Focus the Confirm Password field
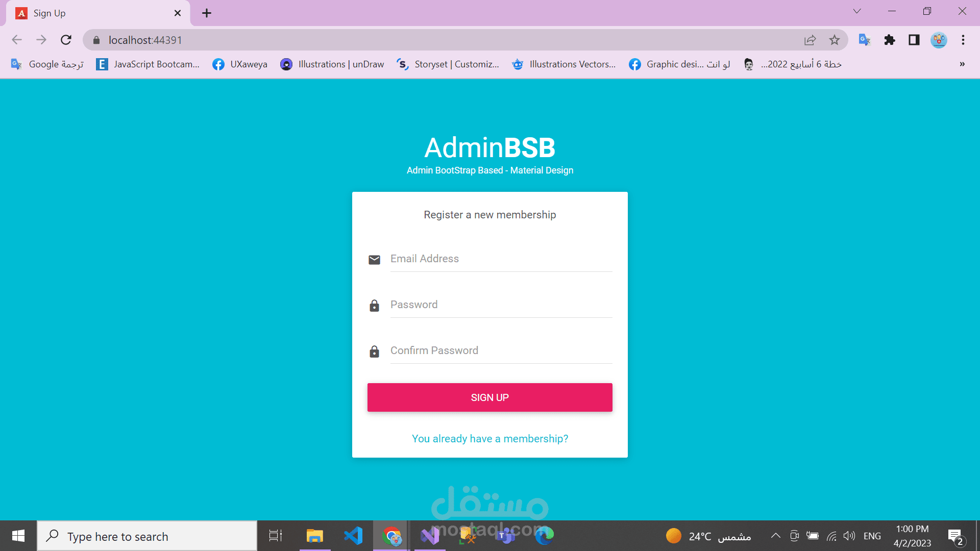The height and width of the screenshot is (551, 980). pos(500,351)
